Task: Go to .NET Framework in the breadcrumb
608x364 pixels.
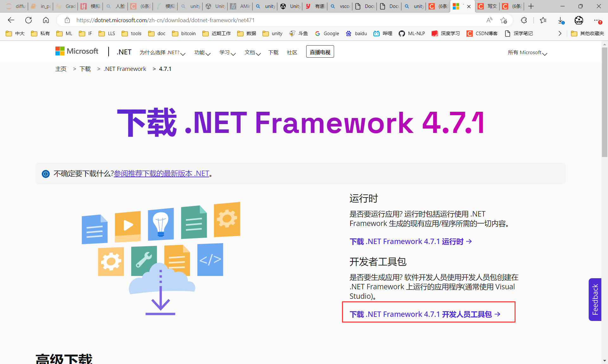Action: pyautogui.click(x=125, y=69)
